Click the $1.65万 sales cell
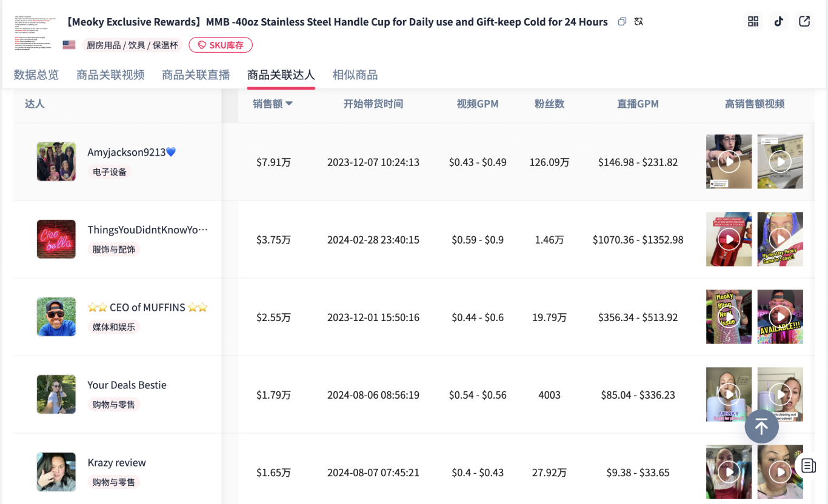This screenshot has width=828, height=504. [273, 472]
